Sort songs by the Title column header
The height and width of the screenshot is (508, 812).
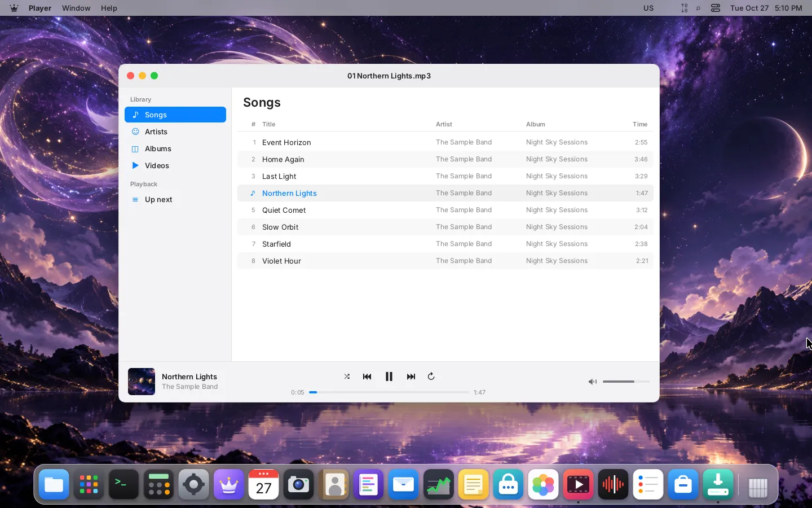(269, 124)
